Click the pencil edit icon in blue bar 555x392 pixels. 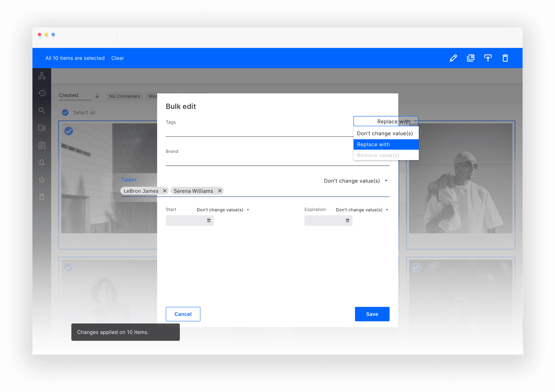coord(453,58)
